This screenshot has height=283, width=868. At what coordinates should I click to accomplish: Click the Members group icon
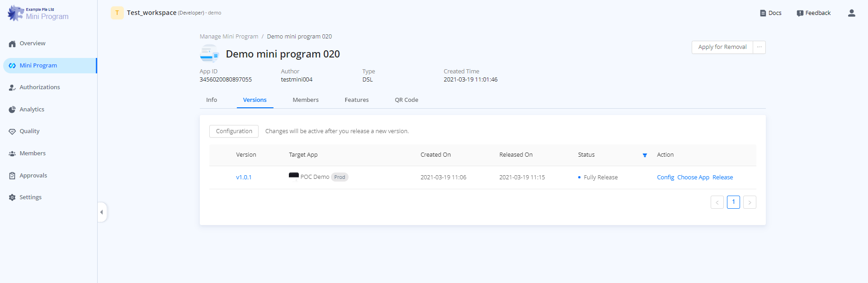12,154
